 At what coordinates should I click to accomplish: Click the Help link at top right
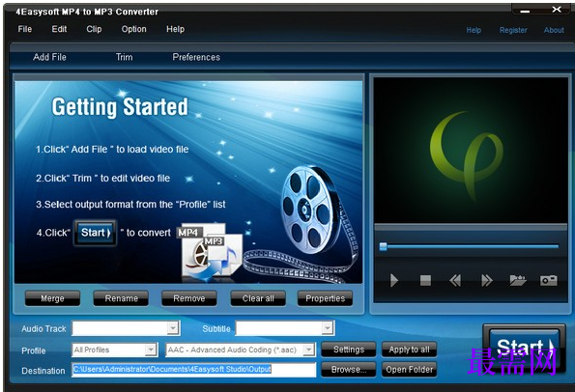click(x=474, y=30)
